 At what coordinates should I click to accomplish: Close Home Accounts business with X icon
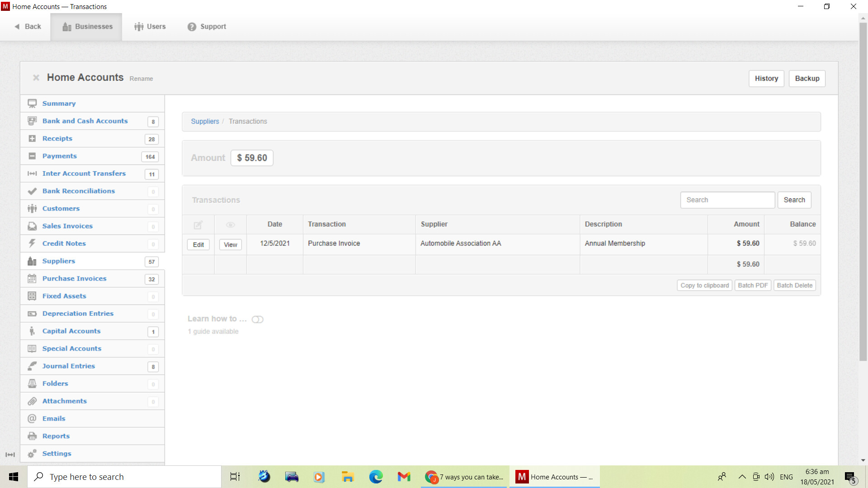36,78
